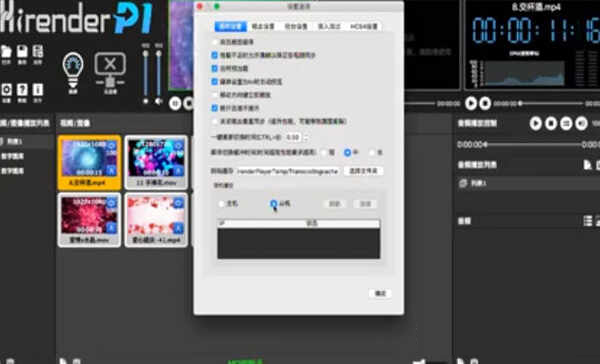Image resolution: width=600 pixels, height=364 pixels.
Task: Switch to the third tab in settings dialog
Action: [296, 26]
